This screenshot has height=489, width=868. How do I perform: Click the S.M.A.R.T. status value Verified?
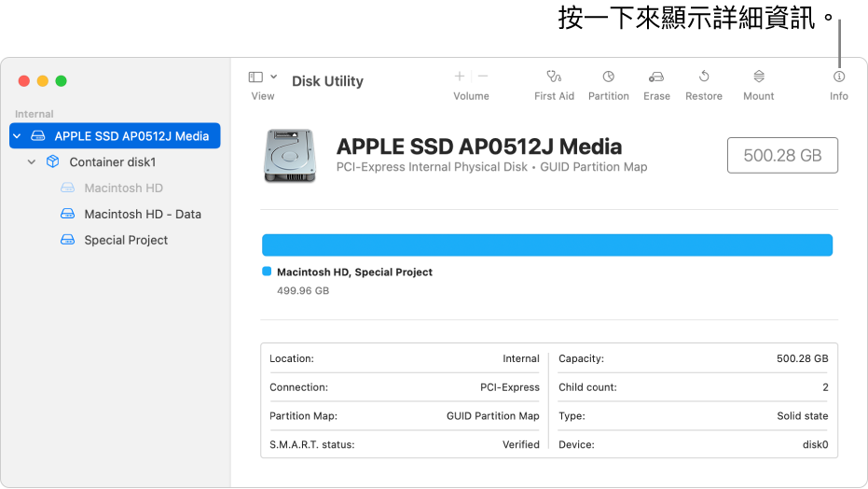click(521, 444)
